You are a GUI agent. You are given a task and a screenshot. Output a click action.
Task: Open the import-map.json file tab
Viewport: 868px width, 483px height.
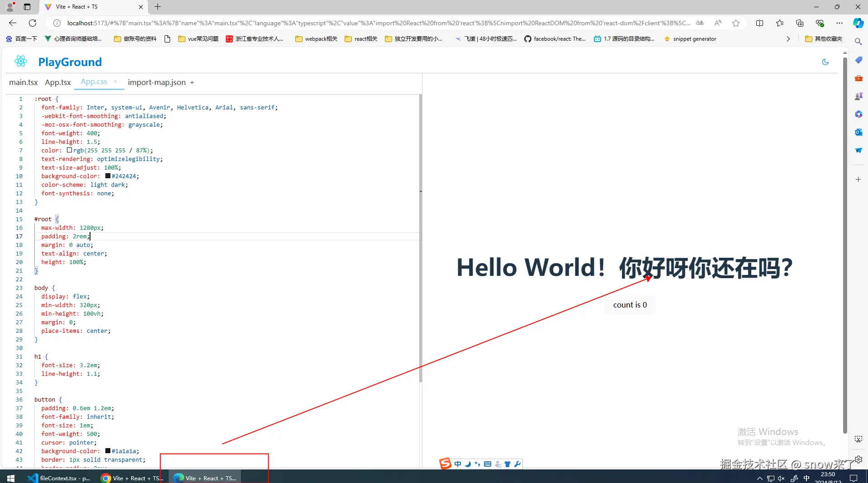click(x=157, y=82)
